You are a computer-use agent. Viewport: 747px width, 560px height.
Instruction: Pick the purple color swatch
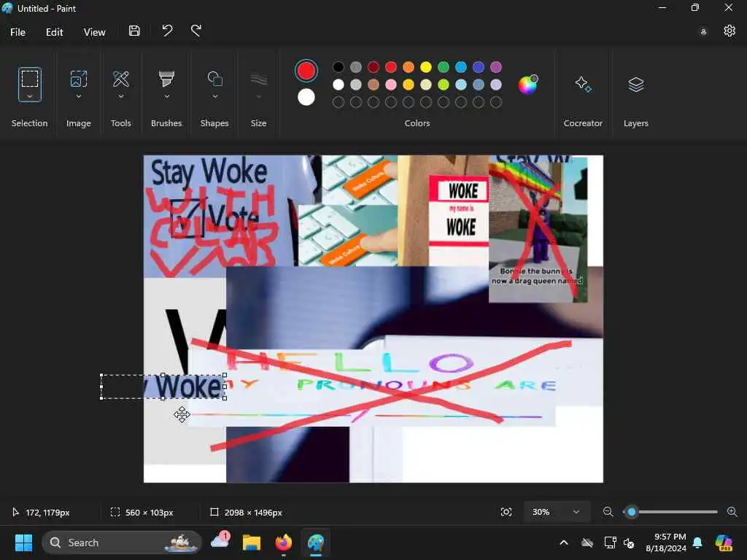496,67
